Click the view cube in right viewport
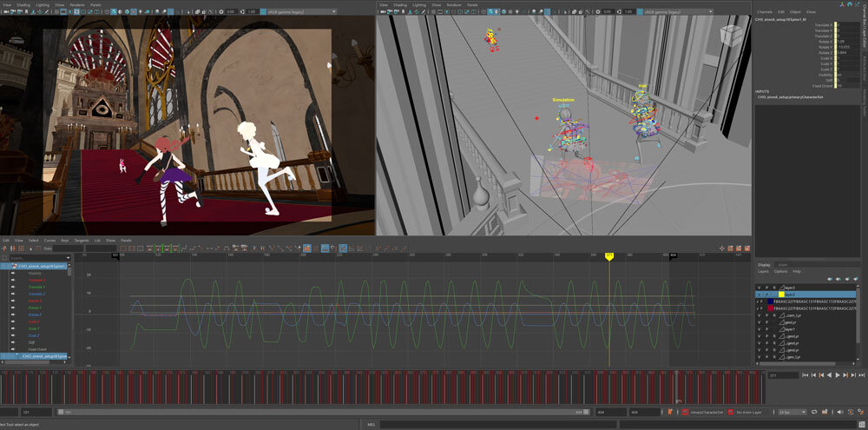 click(729, 35)
